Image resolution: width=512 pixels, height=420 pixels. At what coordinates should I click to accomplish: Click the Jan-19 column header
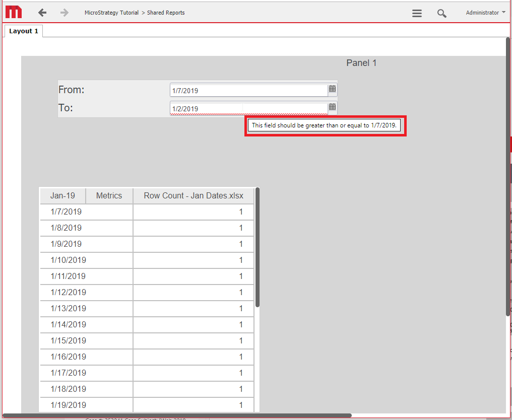point(62,195)
